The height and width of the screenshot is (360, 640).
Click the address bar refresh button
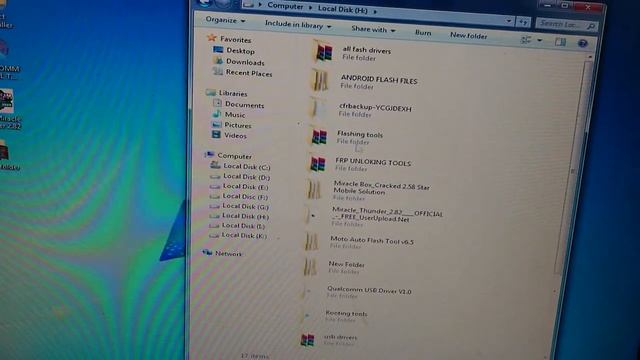[523, 22]
